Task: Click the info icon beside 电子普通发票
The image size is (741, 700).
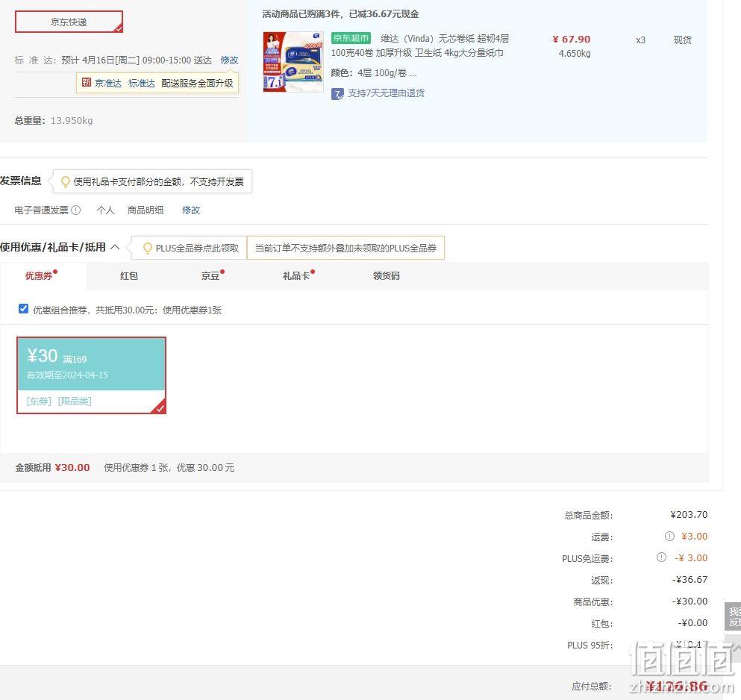Action: [x=75, y=210]
